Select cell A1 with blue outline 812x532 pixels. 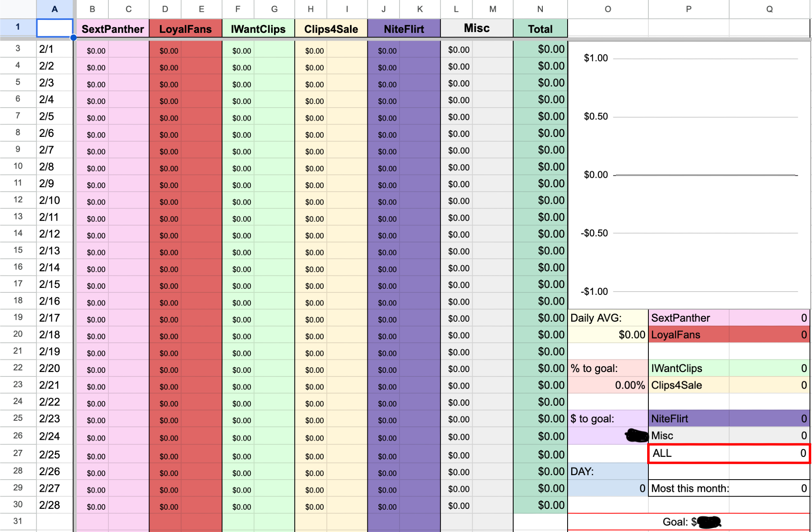[x=55, y=28]
